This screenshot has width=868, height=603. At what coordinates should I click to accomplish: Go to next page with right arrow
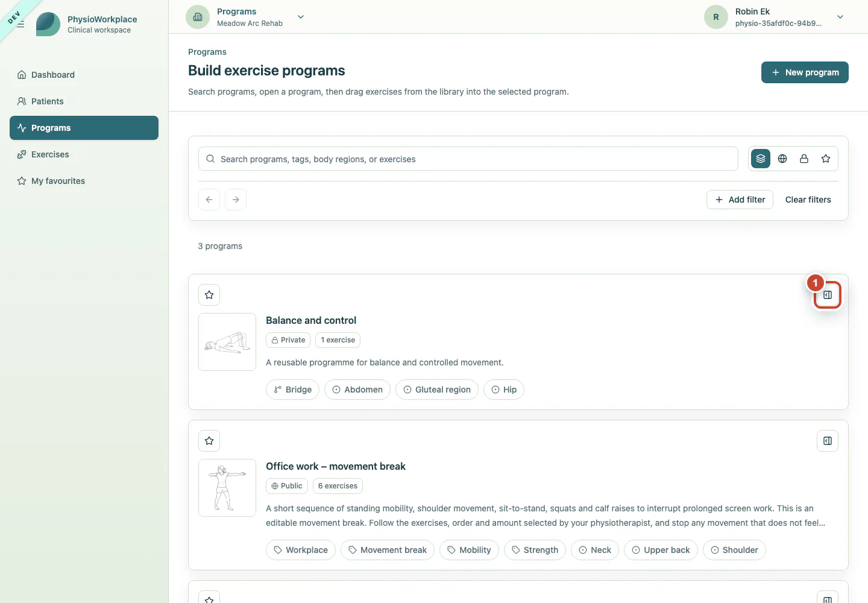(x=236, y=200)
